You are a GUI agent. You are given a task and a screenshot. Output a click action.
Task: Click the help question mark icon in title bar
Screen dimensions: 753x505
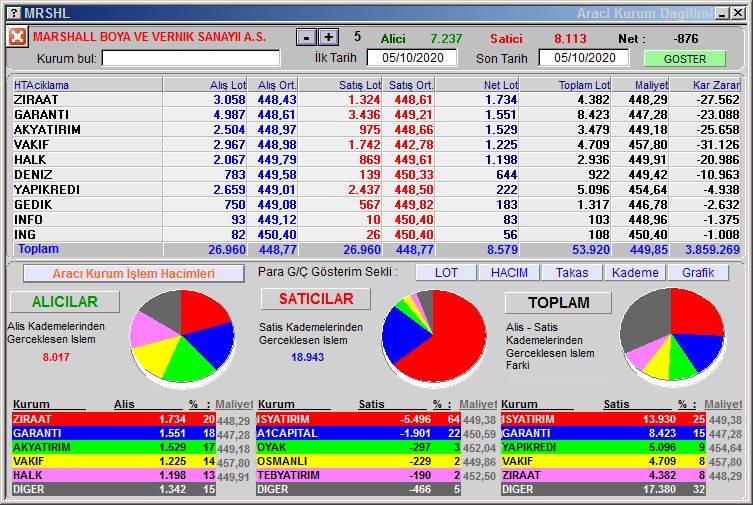15,13
